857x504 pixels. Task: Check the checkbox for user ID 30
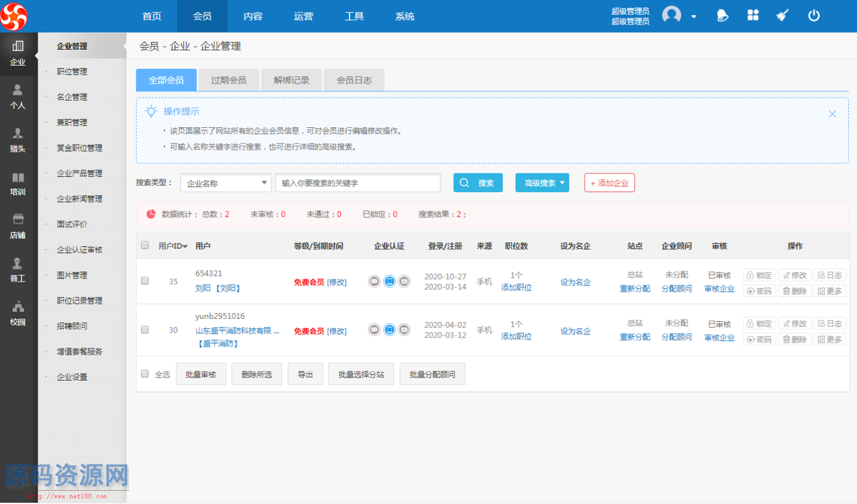(x=144, y=329)
